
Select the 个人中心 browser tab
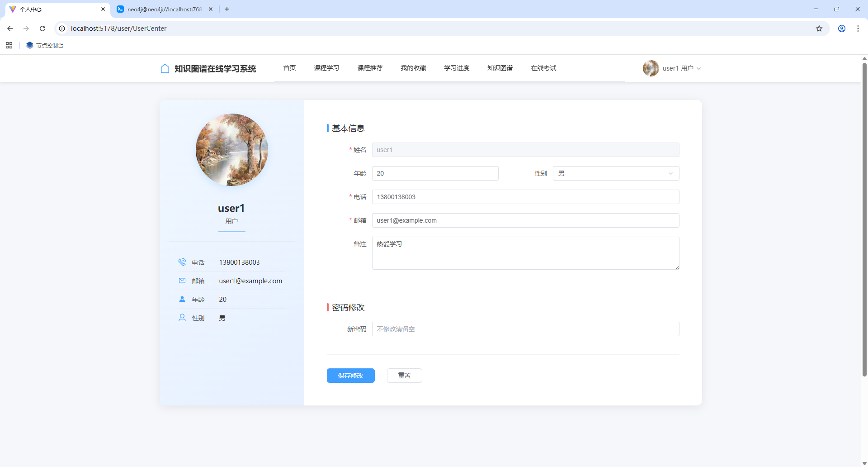57,9
